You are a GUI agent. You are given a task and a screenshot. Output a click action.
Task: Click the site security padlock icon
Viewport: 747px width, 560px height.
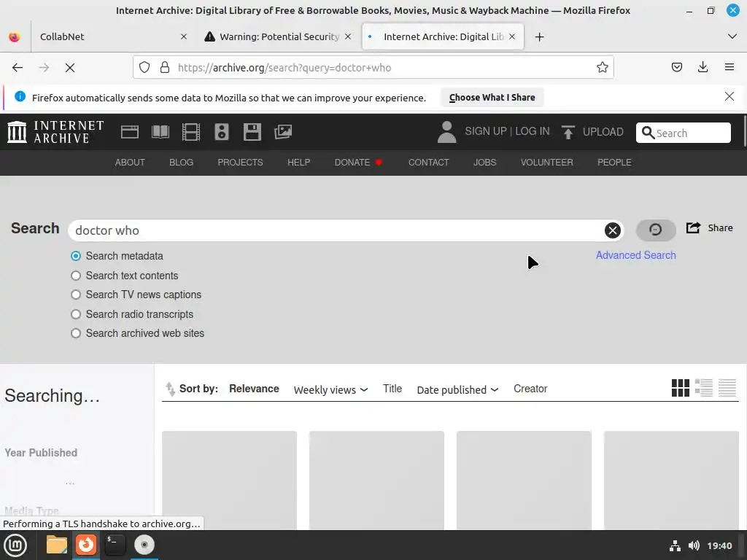165,68
